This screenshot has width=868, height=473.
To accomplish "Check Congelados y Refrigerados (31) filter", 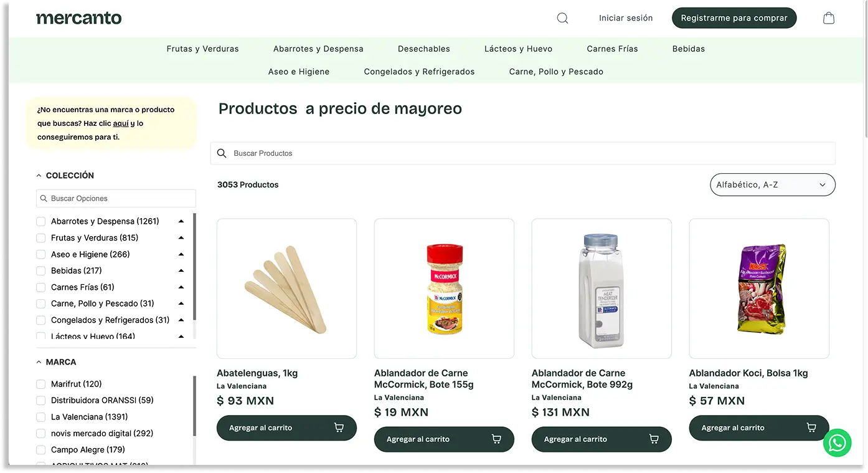I will (41, 320).
